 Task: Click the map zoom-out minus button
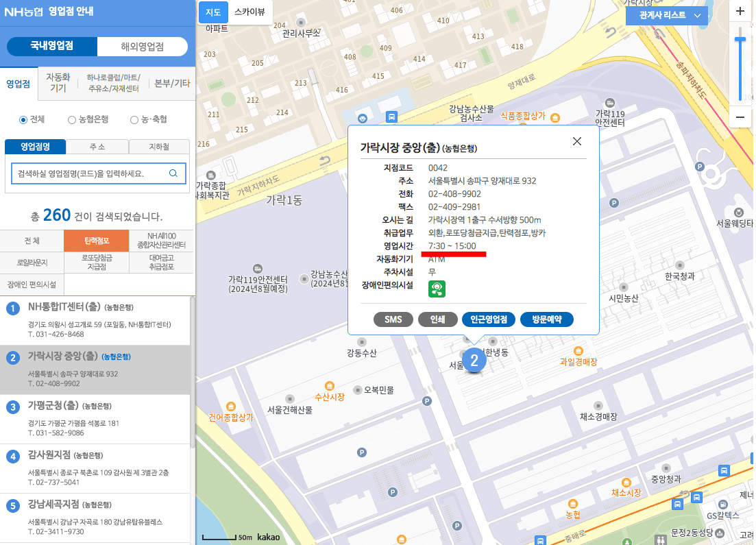[x=740, y=117]
